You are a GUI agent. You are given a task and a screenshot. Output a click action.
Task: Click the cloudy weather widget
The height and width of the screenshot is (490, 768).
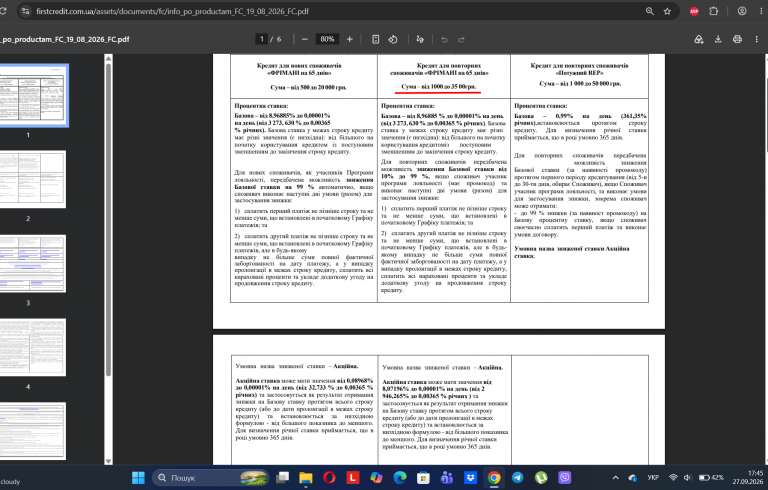pyautogui.click(x=10, y=481)
